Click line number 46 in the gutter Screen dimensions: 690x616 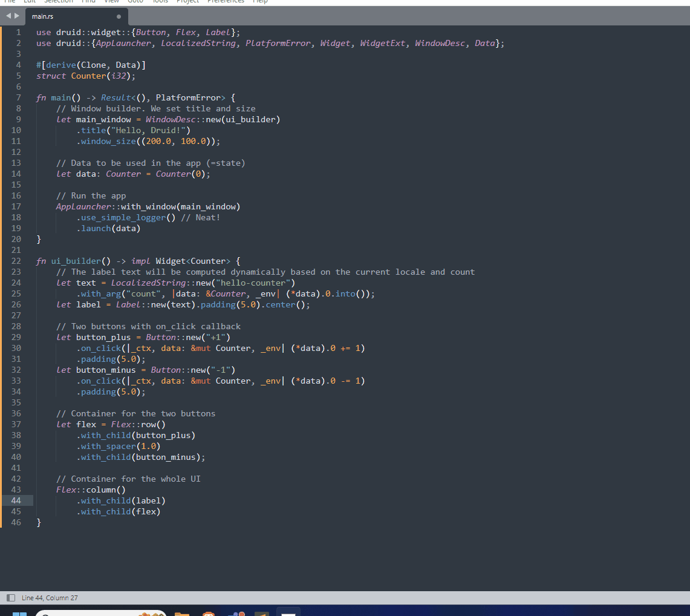tap(16, 522)
